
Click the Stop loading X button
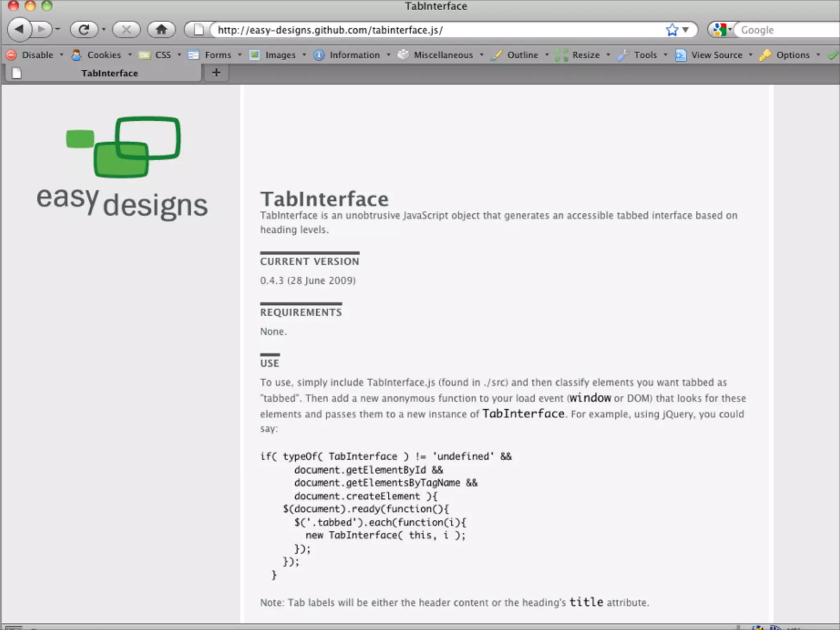tap(126, 30)
